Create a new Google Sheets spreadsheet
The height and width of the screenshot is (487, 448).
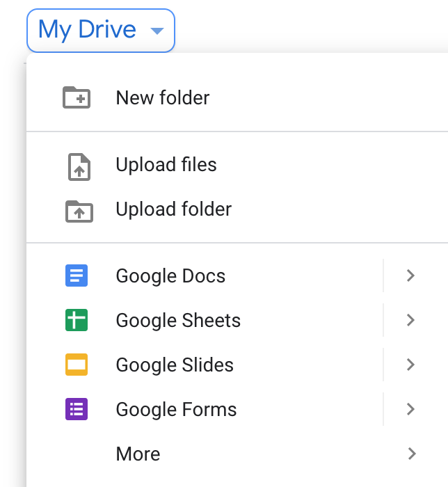178,321
